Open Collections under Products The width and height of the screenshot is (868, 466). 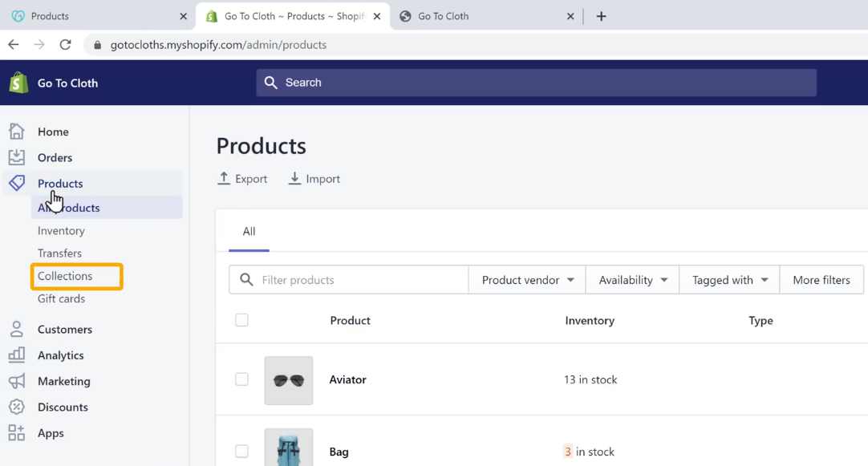(65, 276)
